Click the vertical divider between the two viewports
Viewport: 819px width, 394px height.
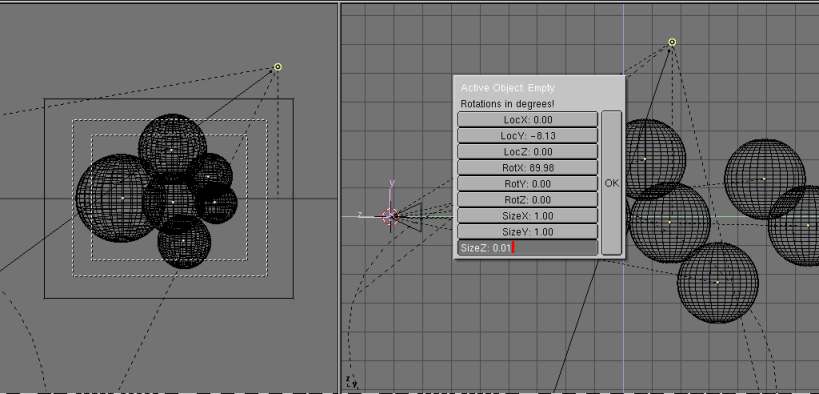[x=339, y=197]
